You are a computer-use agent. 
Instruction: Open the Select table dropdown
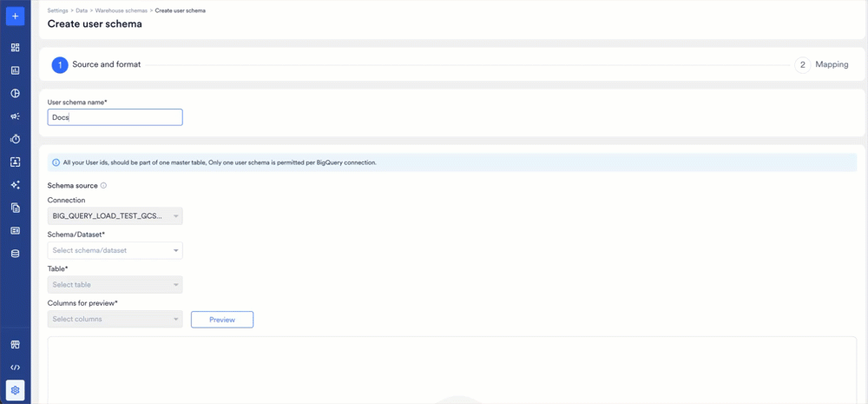tap(115, 285)
